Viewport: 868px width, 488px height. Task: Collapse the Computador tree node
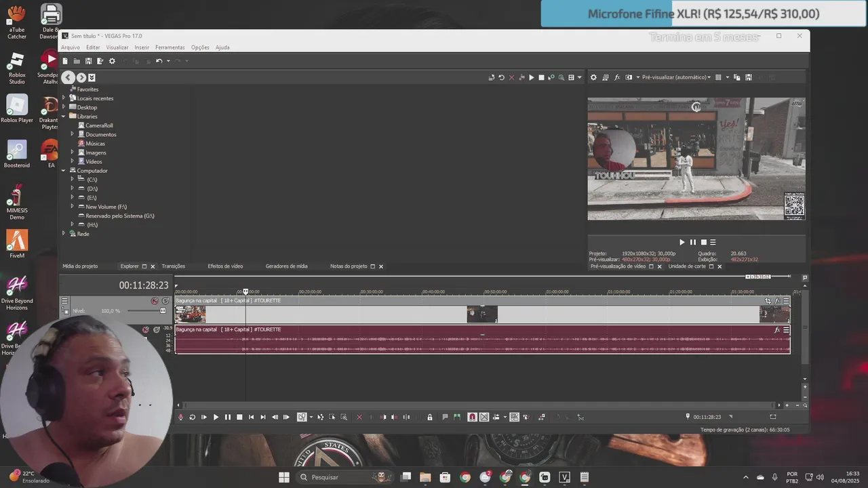point(64,170)
